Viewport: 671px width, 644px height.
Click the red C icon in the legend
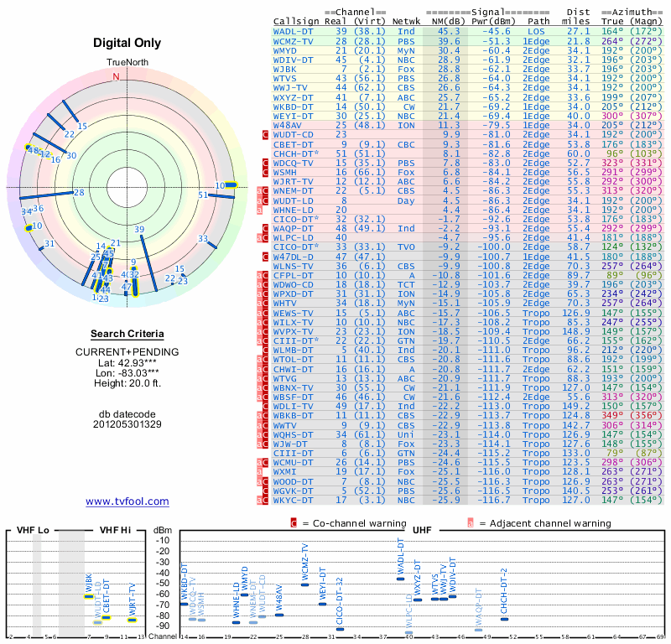tap(294, 523)
